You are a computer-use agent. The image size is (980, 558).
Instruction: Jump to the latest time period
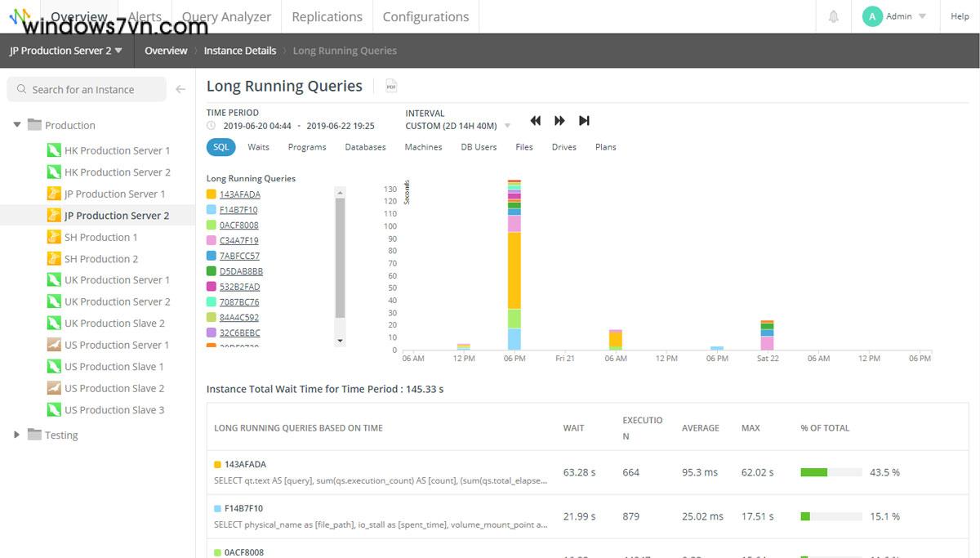584,121
